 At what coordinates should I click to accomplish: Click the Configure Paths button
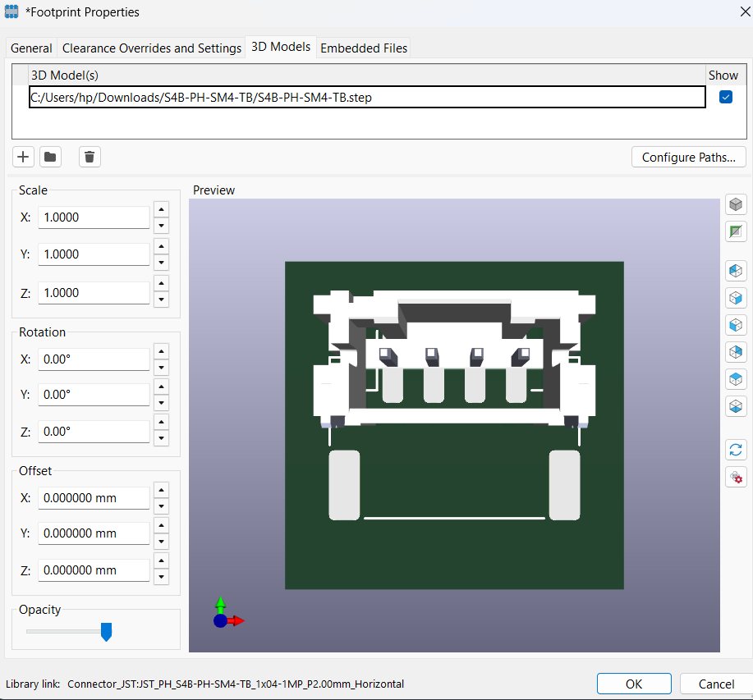688,156
